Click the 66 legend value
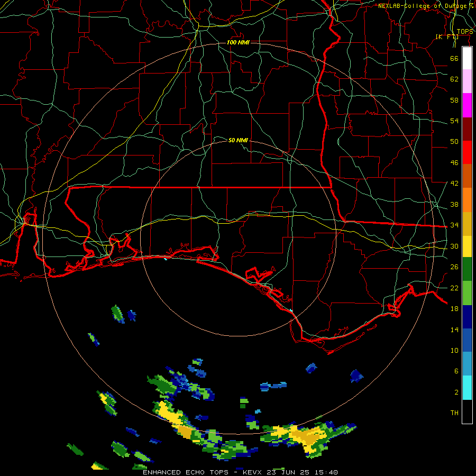 (454, 58)
